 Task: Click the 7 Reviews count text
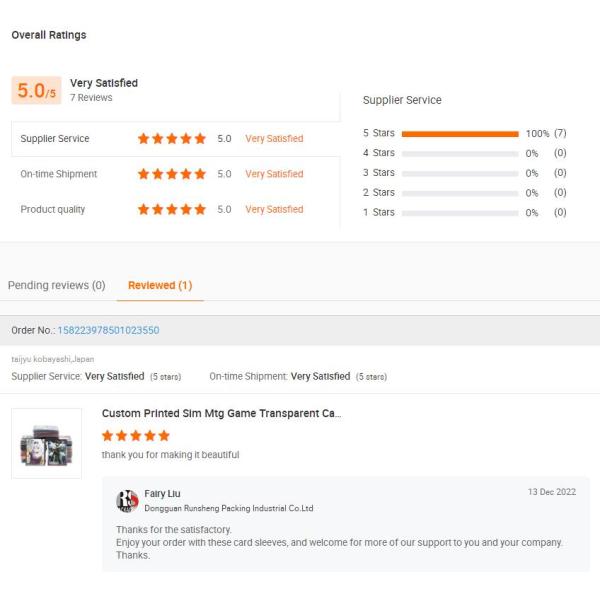tap(91, 98)
